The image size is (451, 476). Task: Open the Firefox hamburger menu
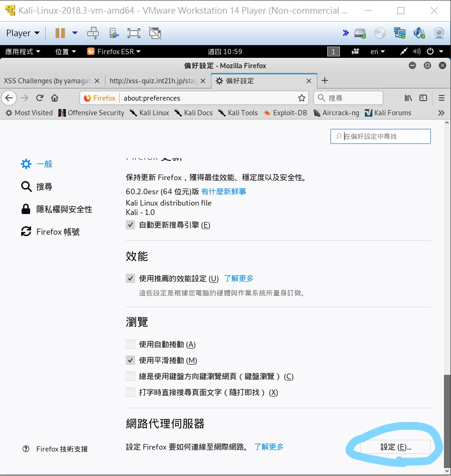(442, 98)
